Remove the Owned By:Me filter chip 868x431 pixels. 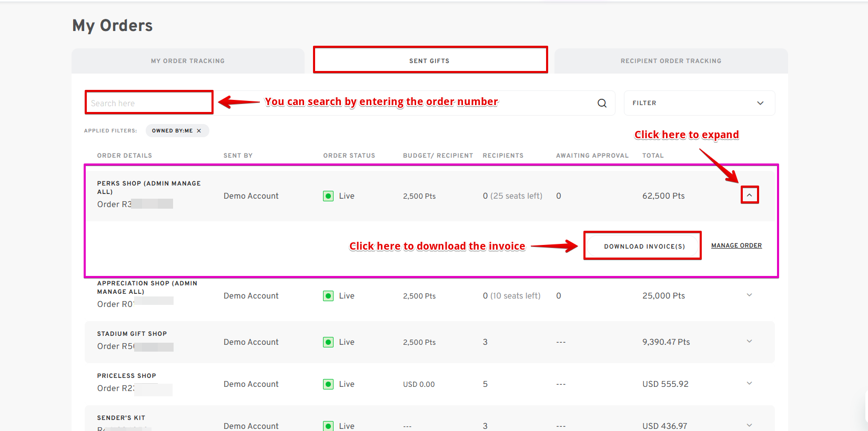[199, 131]
